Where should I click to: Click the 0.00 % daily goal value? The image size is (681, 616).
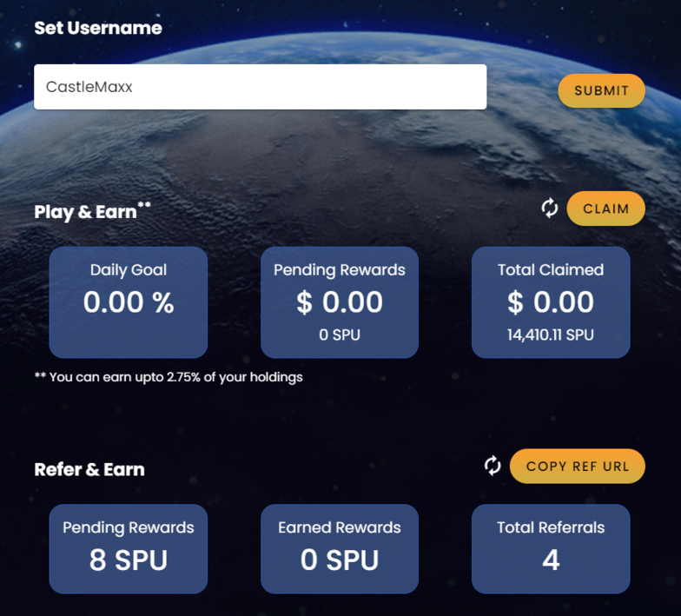coord(129,302)
